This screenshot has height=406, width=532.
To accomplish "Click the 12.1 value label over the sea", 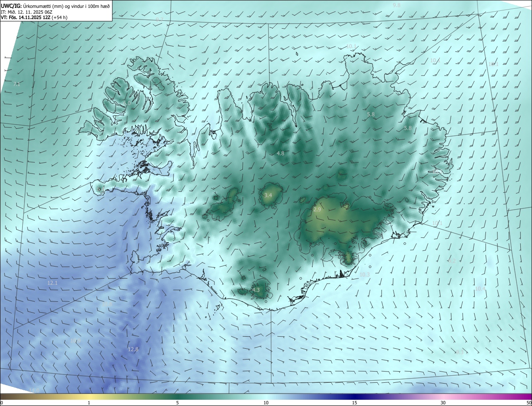I will (x=52, y=283).
